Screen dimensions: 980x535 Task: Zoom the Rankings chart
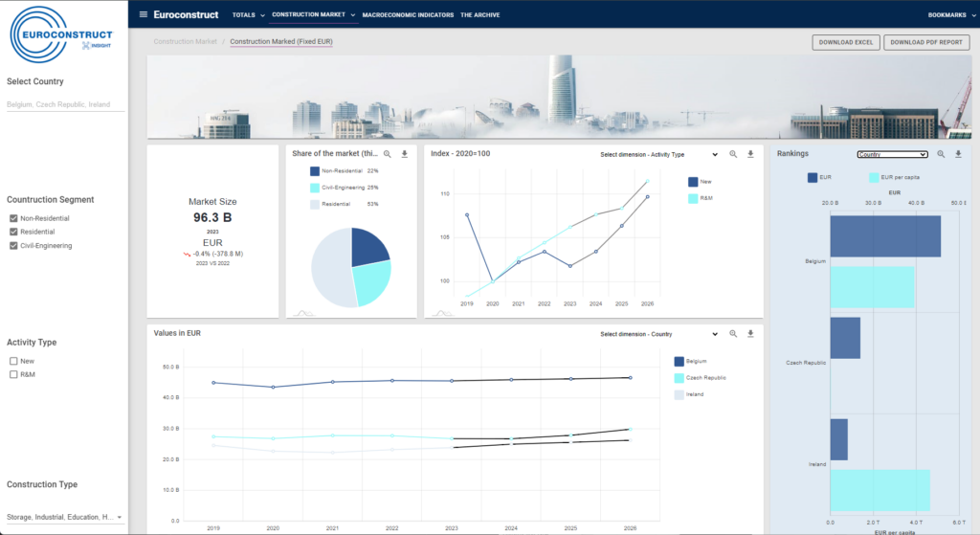941,154
